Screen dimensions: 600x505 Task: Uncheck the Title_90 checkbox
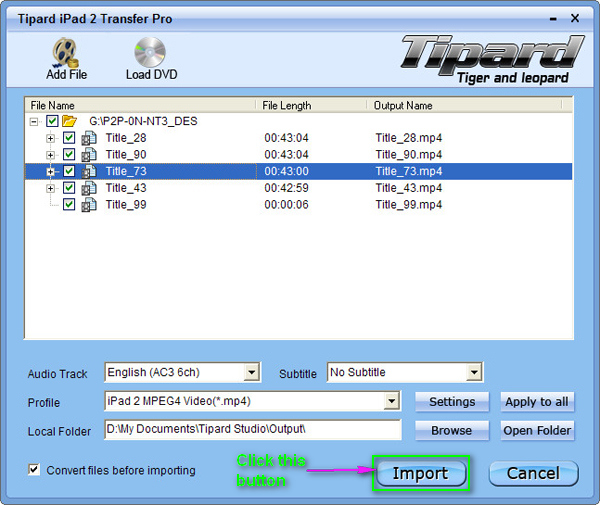tap(69, 155)
